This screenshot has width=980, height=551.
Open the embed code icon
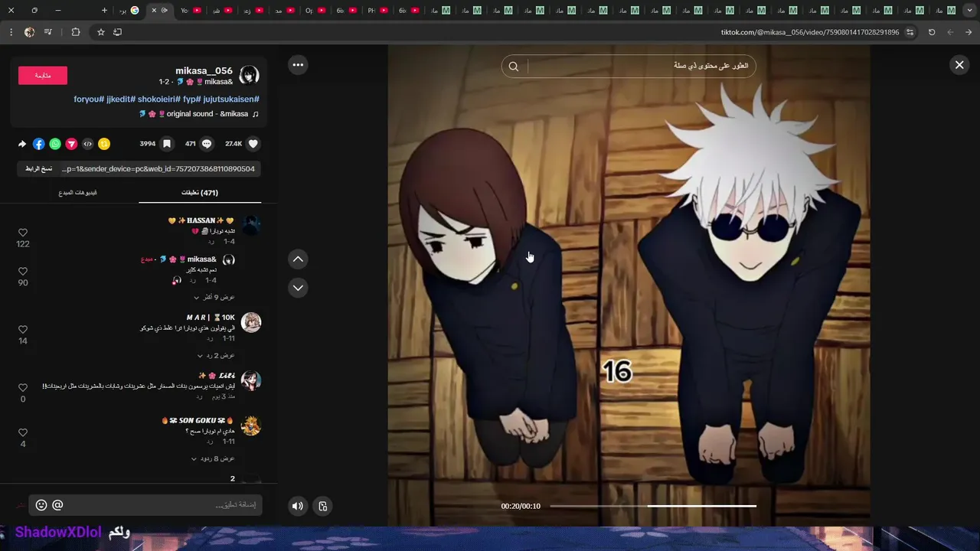click(x=88, y=144)
